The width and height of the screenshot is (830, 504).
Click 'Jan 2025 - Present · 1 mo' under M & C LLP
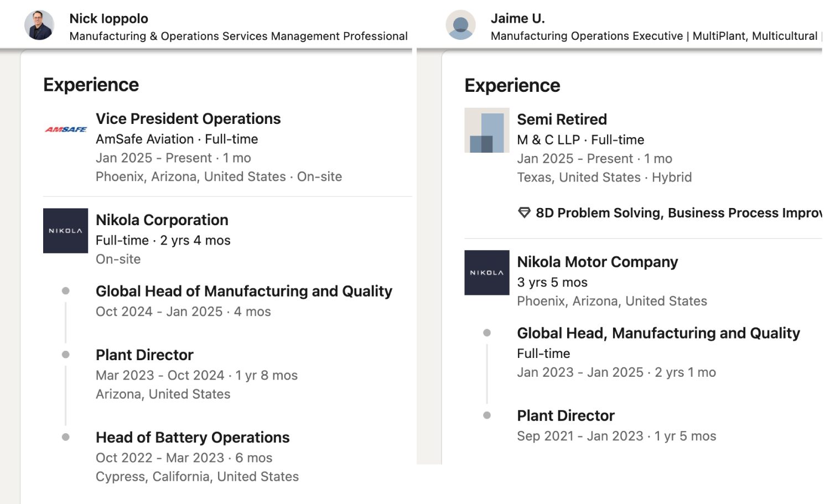(x=595, y=158)
